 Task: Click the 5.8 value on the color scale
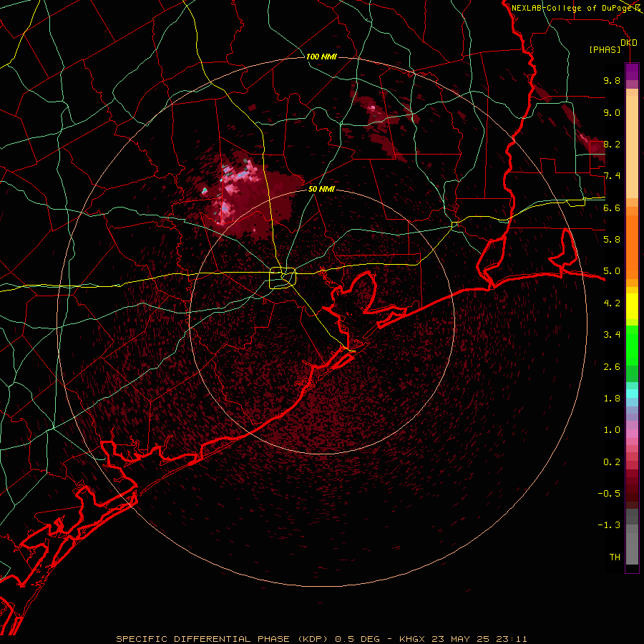coord(612,239)
